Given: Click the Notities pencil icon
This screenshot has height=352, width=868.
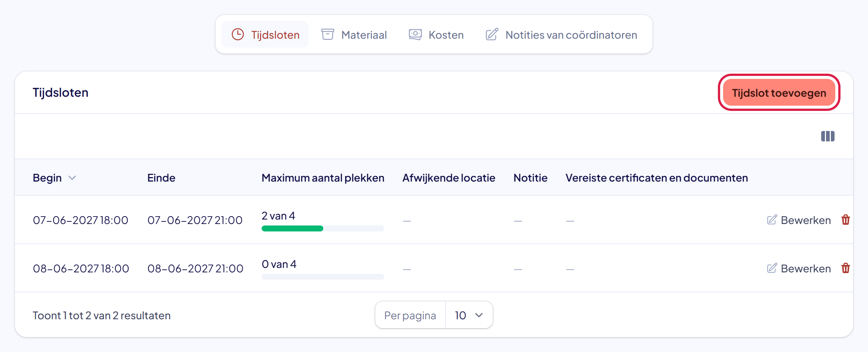Looking at the screenshot, I should point(492,34).
